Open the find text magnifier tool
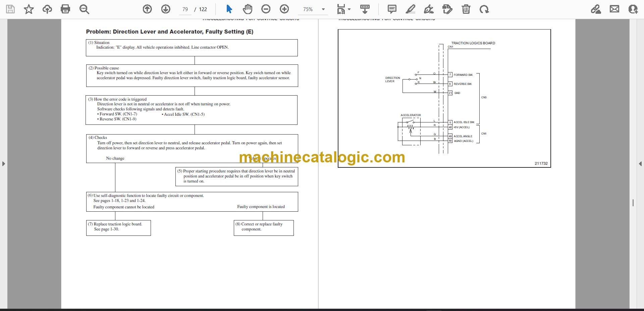Viewport: 644px width, 311px height. pyautogui.click(x=84, y=9)
